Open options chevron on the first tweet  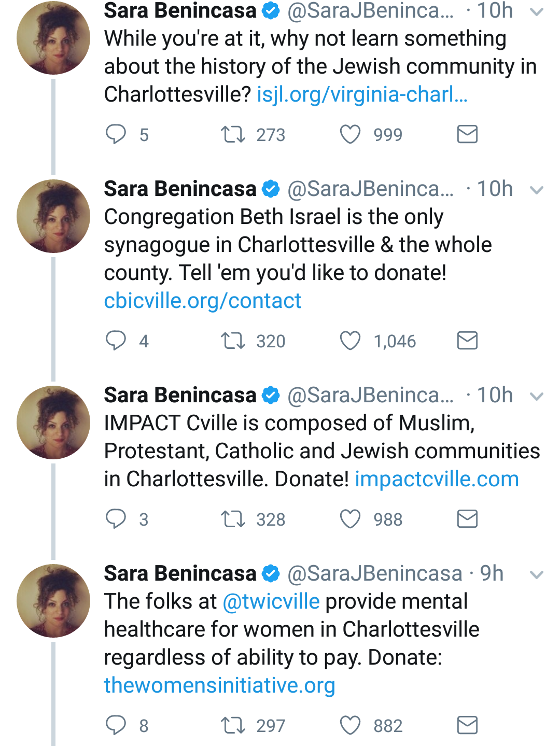point(537,12)
